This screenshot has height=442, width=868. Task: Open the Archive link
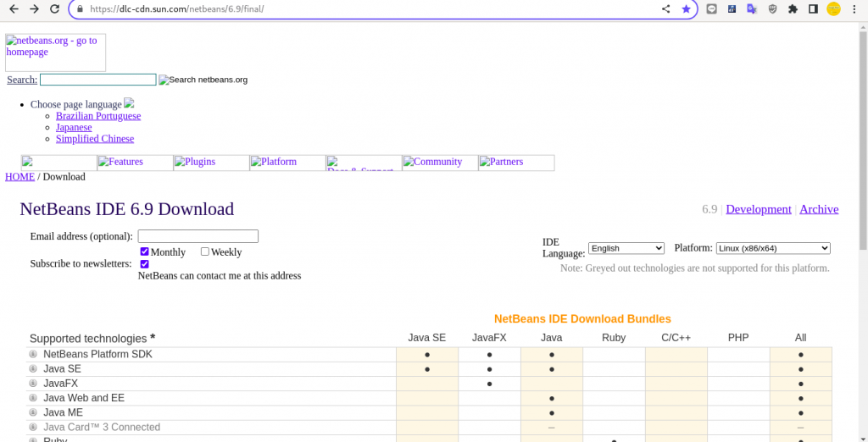(819, 209)
